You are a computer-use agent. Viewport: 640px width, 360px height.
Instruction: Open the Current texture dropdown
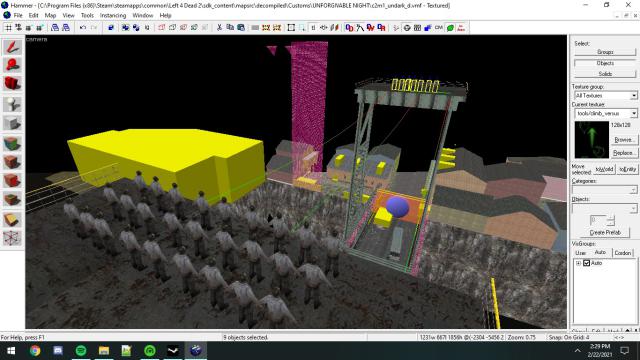(x=606, y=113)
